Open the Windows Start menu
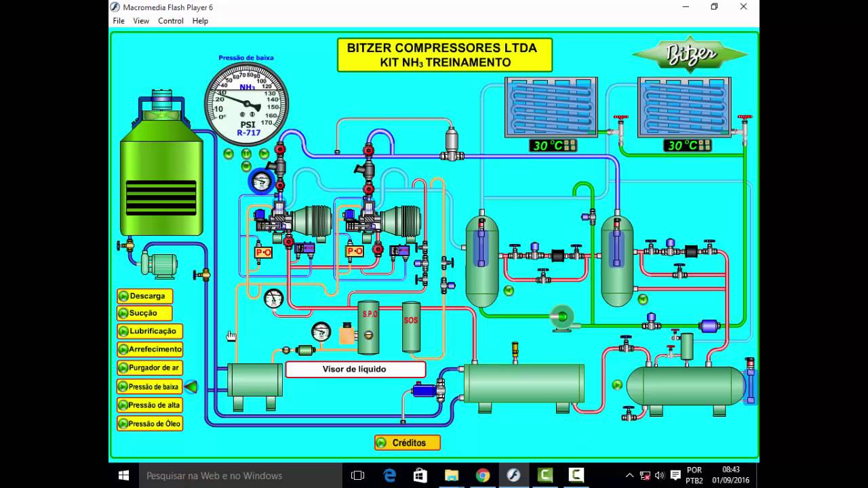This screenshot has height=488, width=868. [x=124, y=475]
